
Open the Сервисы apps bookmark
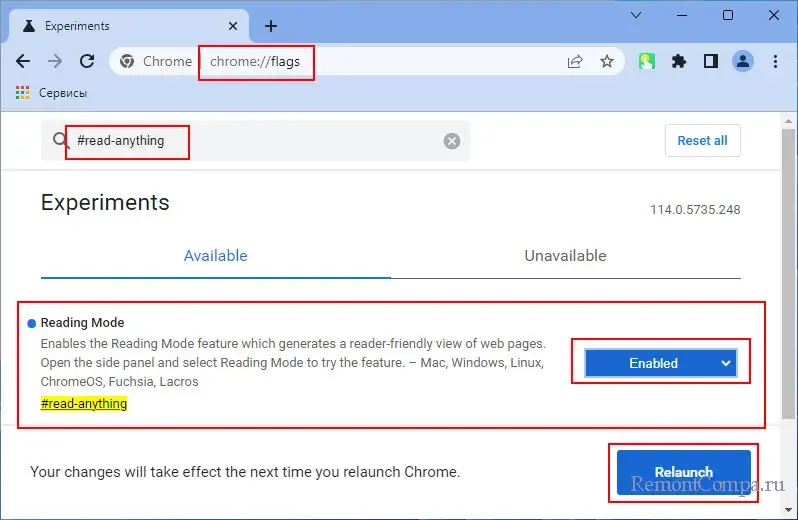point(50,93)
